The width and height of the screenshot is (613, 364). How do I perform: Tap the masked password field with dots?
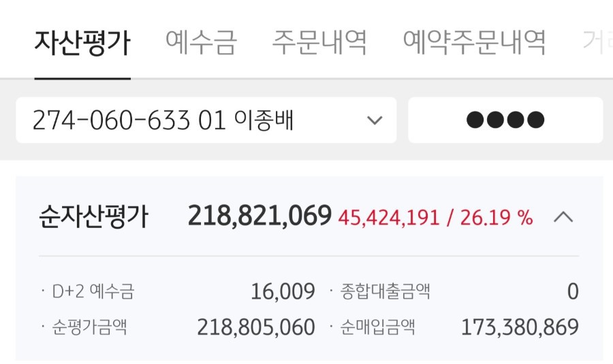coord(505,120)
